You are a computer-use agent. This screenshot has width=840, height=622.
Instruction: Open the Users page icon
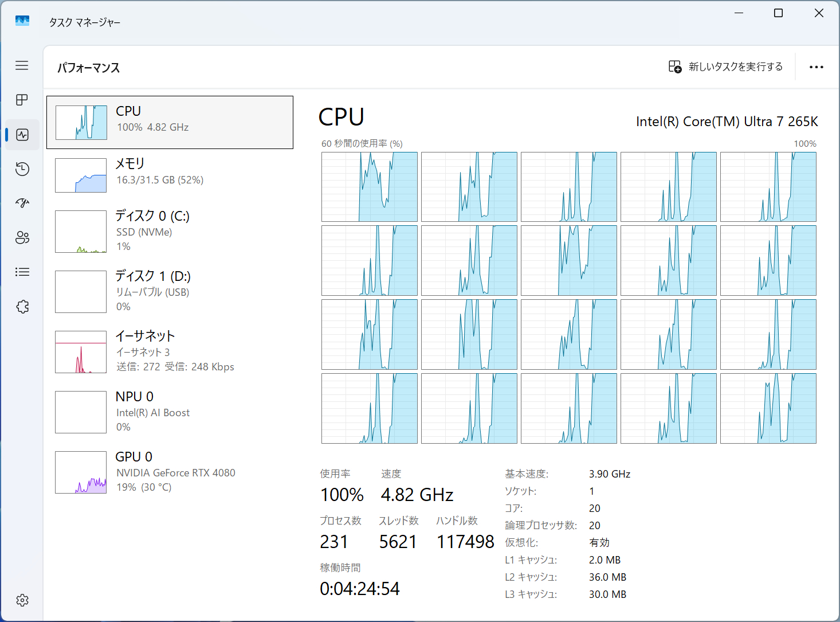(22, 238)
